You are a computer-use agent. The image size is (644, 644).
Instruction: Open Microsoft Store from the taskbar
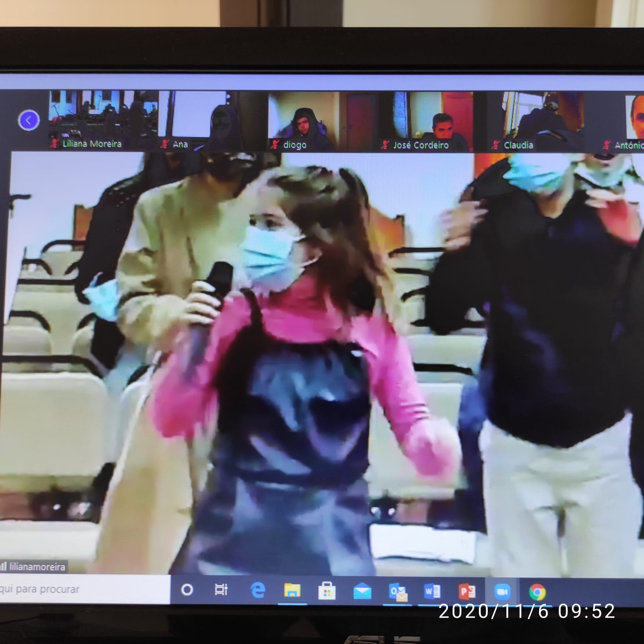327,591
